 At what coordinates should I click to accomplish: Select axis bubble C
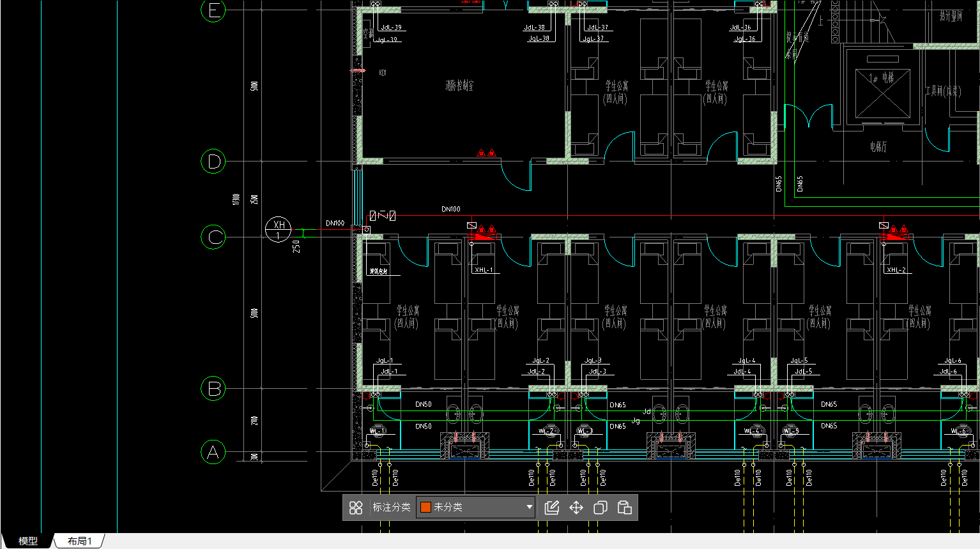[213, 237]
